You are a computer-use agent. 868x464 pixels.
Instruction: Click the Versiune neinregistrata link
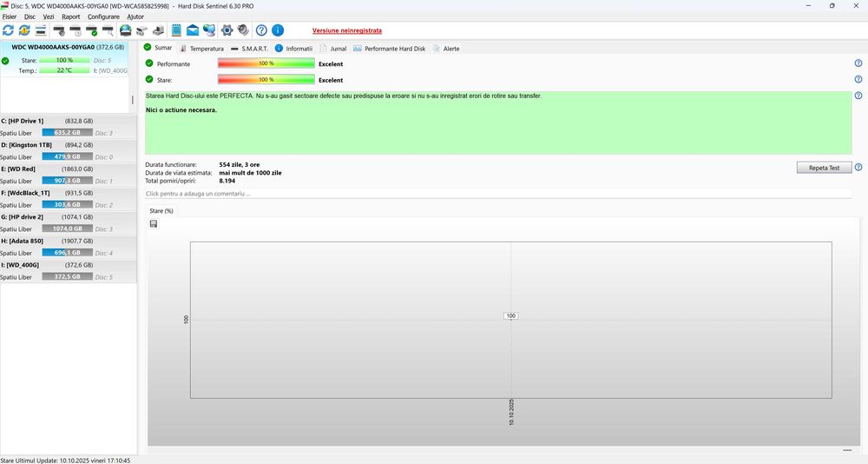[x=346, y=30]
